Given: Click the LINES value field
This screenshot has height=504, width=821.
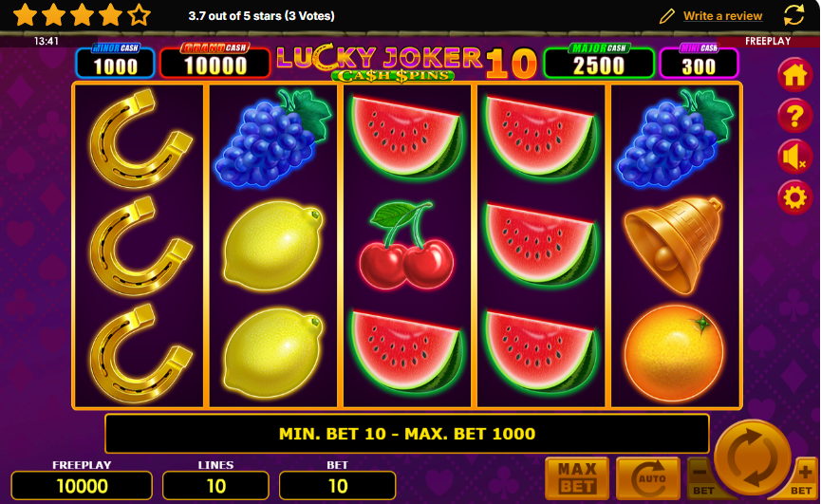Looking at the screenshot, I should pos(215,486).
